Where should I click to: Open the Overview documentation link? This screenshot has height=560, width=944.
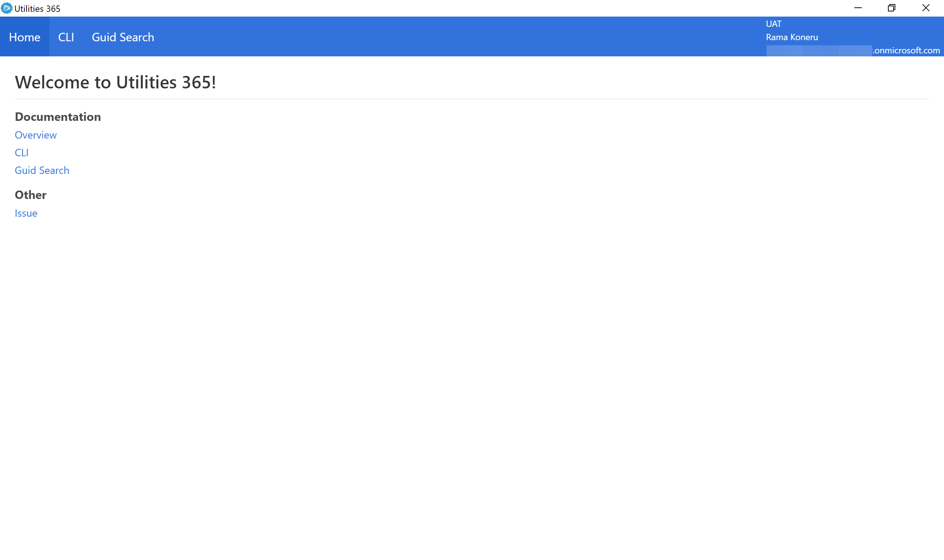[x=35, y=135]
